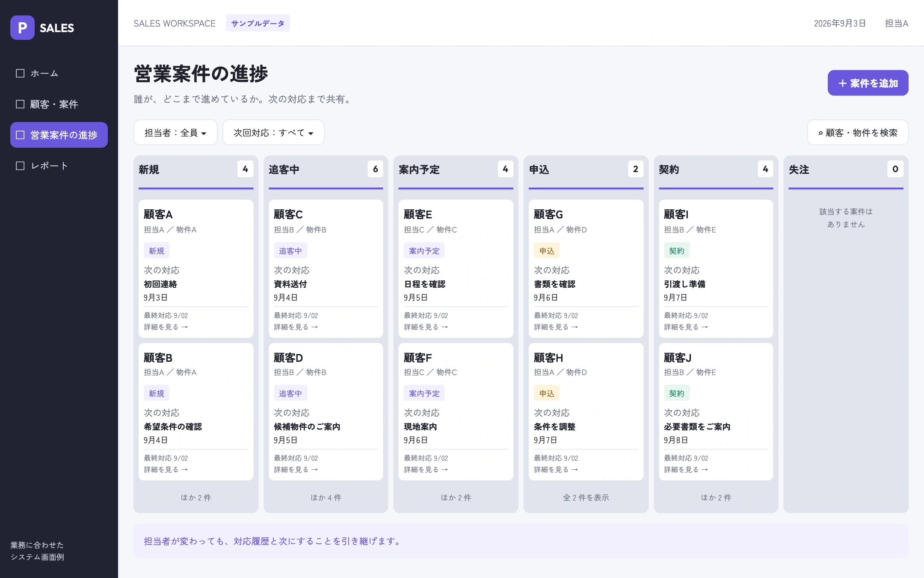Click 担当A in the top-right header
924x578 pixels.
click(897, 24)
